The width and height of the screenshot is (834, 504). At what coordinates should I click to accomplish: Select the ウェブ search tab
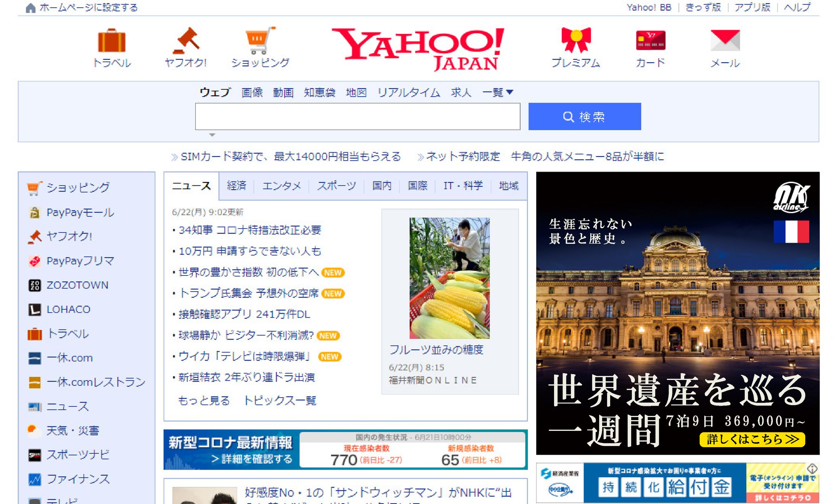coord(215,92)
